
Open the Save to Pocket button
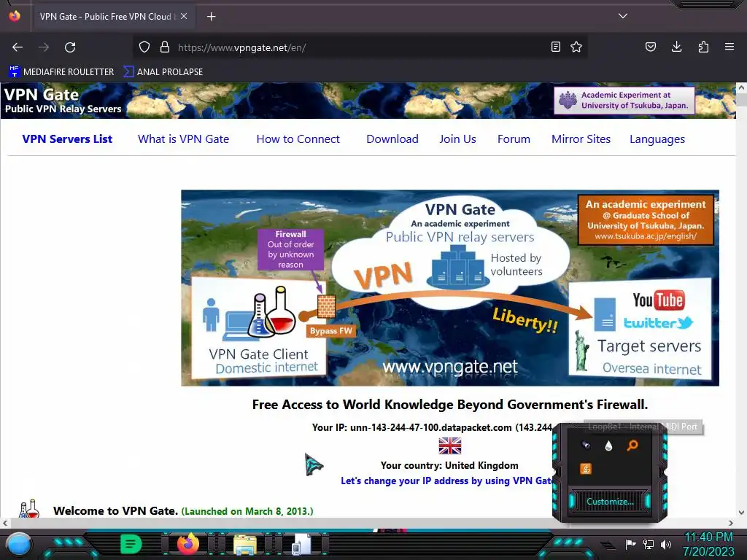click(650, 47)
